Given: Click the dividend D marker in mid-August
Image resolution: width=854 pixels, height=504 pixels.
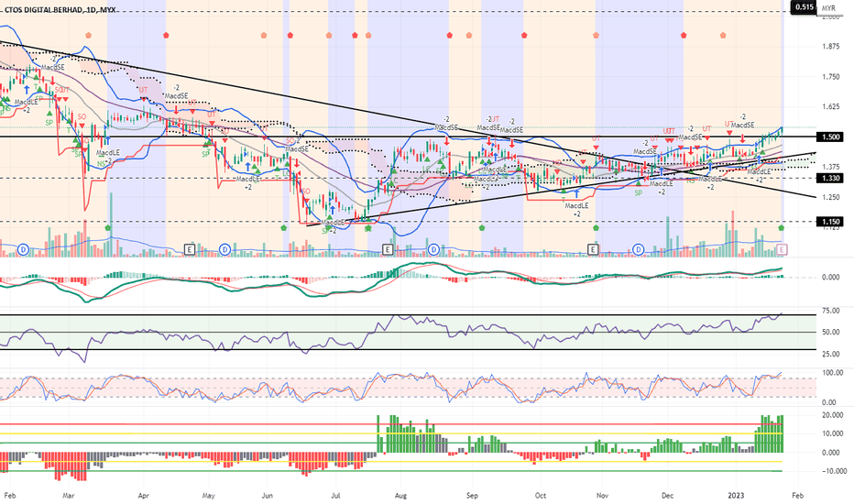Looking at the screenshot, I should tap(433, 249).
